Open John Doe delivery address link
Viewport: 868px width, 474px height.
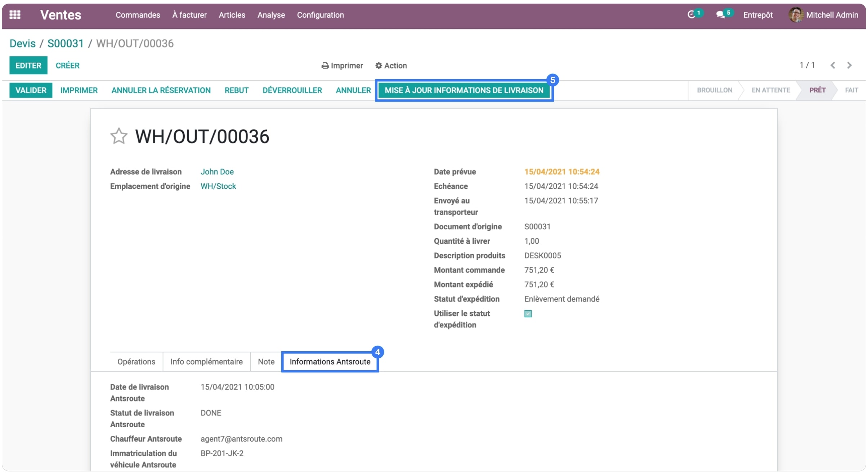[x=217, y=172]
